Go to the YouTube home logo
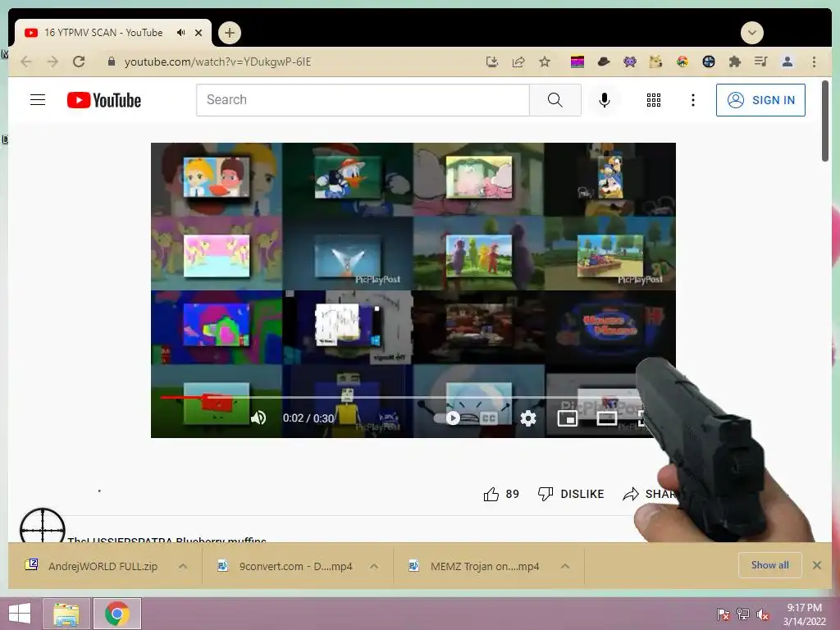Viewport: 840px width, 630px height. pos(104,100)
